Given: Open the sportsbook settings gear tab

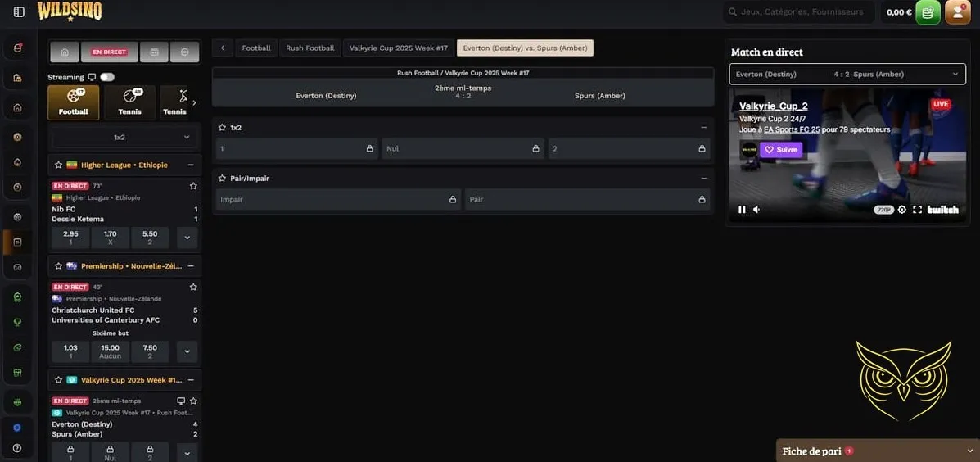Looking at the screenshot, I should coord(184,52).
